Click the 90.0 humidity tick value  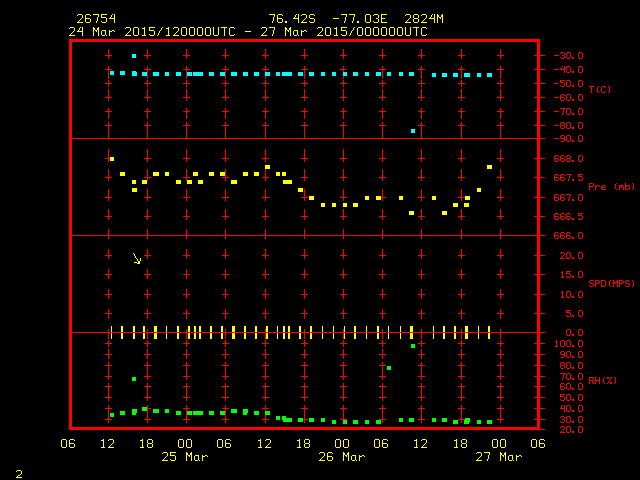click(571, 355)
